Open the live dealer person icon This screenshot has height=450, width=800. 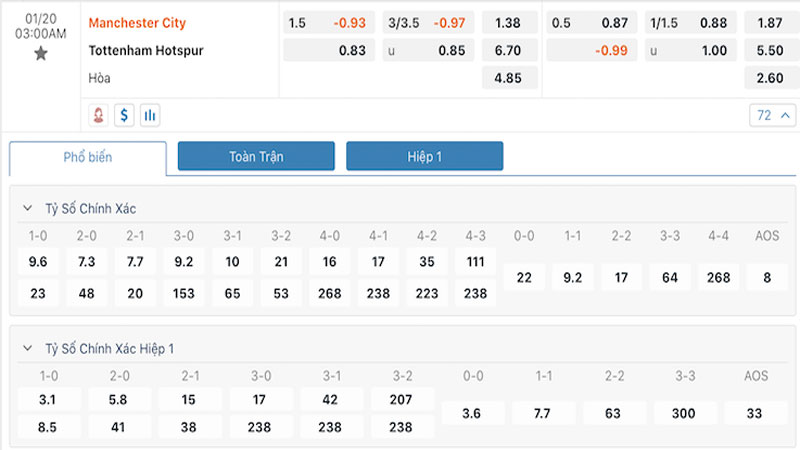pyautogui.click(x=100, y=115)
